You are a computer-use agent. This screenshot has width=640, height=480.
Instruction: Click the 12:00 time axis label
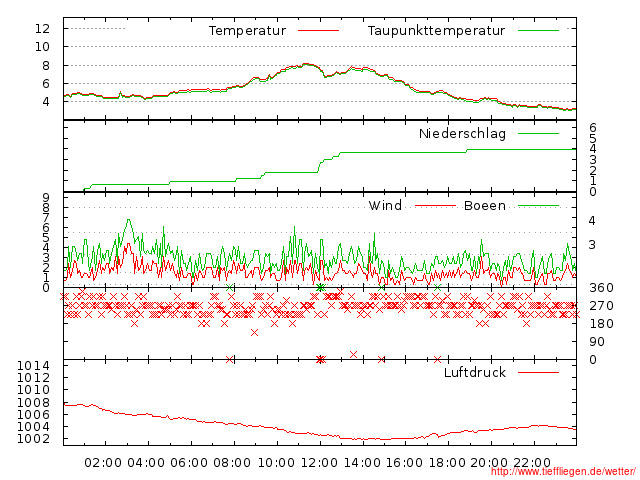click(x=319, y=463)
